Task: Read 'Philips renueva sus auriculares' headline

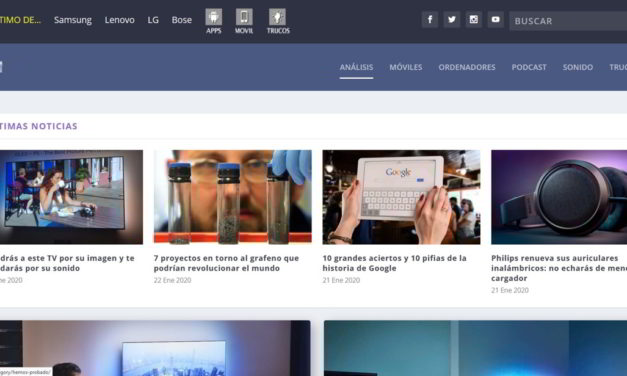Action: point(559,268)
